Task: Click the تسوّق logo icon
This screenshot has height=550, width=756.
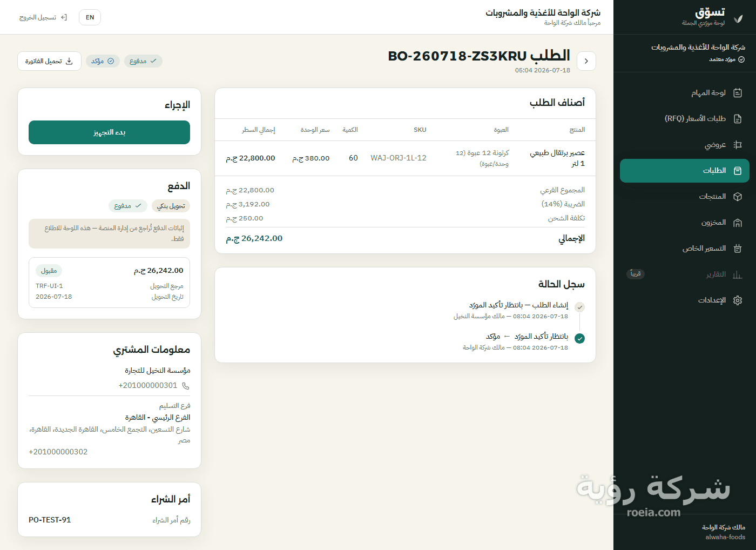Action: click(738, 18)
